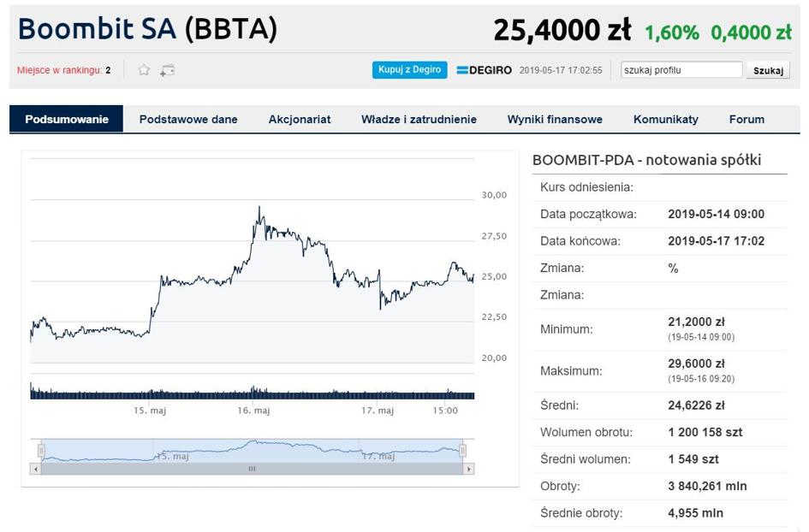This screenshot has width=809, height=532.
Task: Click the price peak on the 16 maj chart
Action: click(x=259, y=207)
